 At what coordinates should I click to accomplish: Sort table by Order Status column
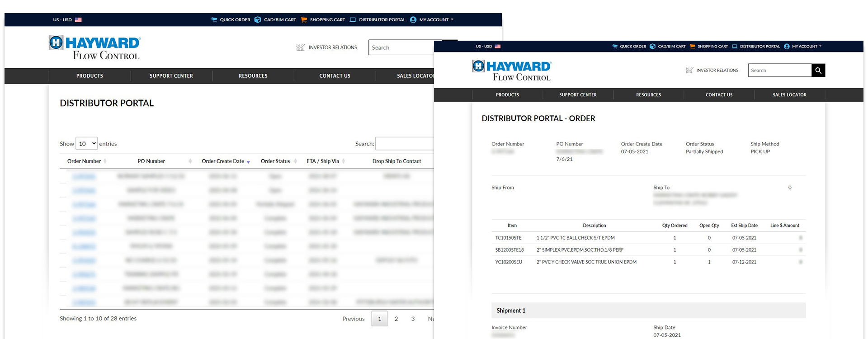pos(278,161)
